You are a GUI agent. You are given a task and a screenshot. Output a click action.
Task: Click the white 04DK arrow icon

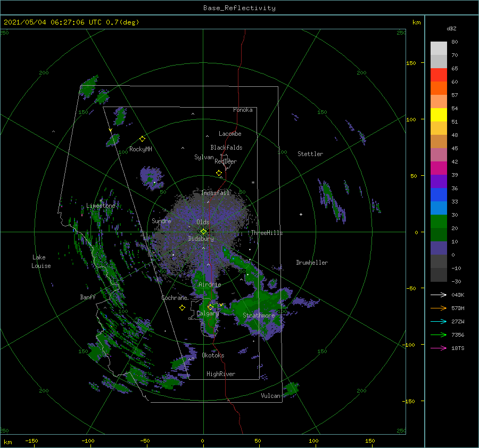[439, 295]
